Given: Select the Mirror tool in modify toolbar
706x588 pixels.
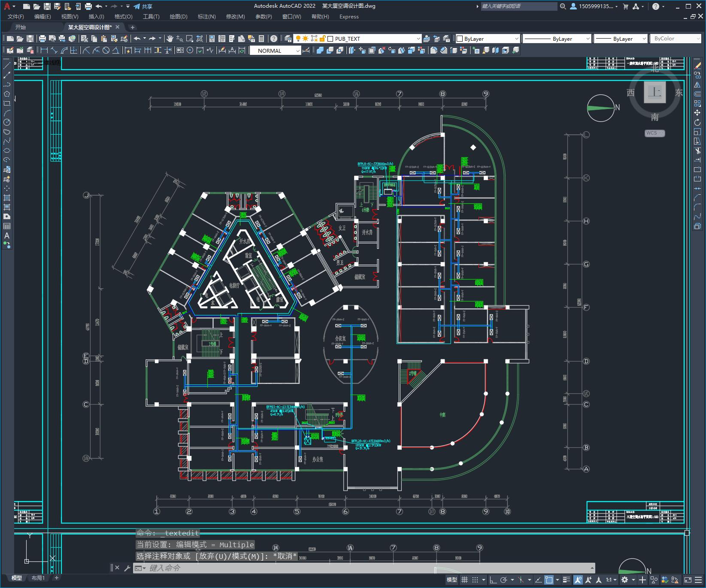Looking at the screenshot, I should click(x=697, y=84).
